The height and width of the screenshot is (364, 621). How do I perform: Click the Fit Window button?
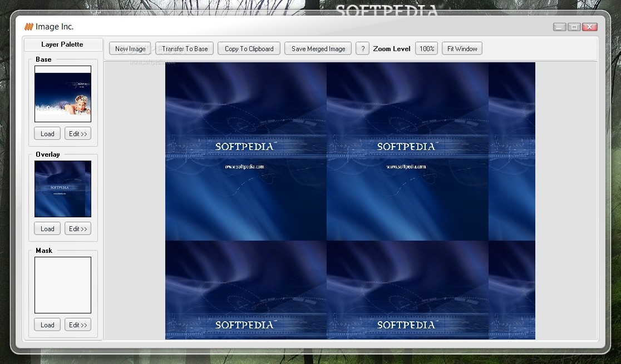[462, 49]
